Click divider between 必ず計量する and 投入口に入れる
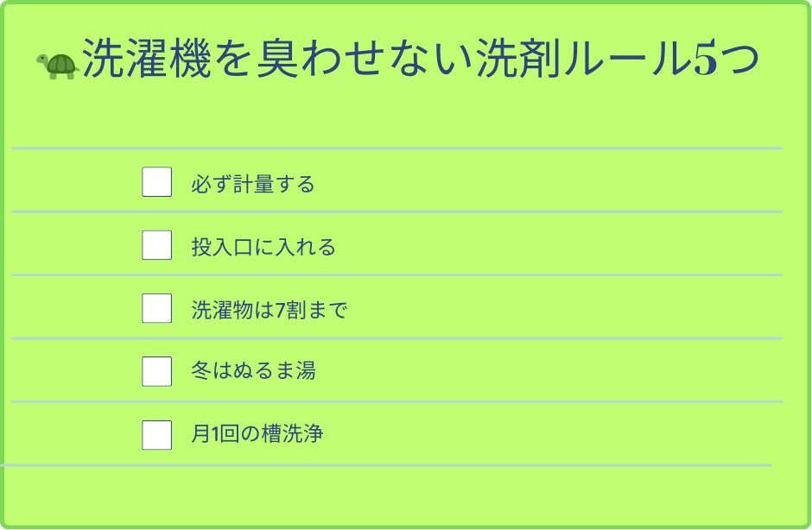The image size is (812, 530). [x=397, y=211]
